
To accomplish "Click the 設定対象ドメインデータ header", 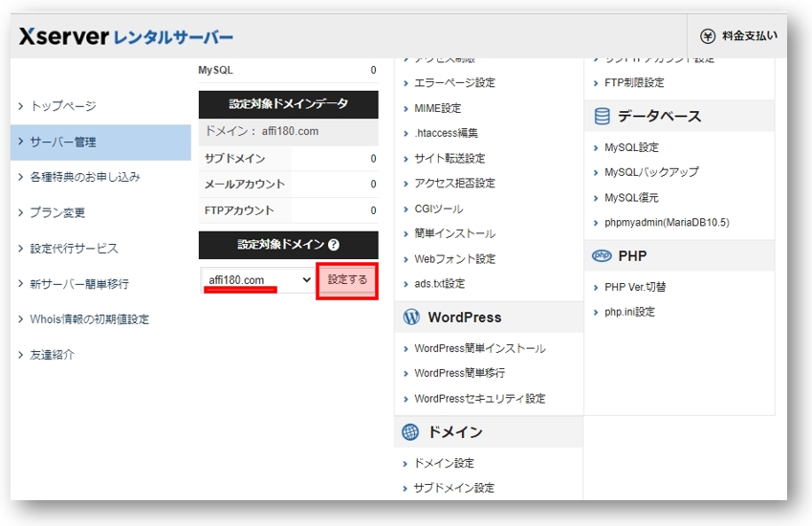I will (289, 104).
